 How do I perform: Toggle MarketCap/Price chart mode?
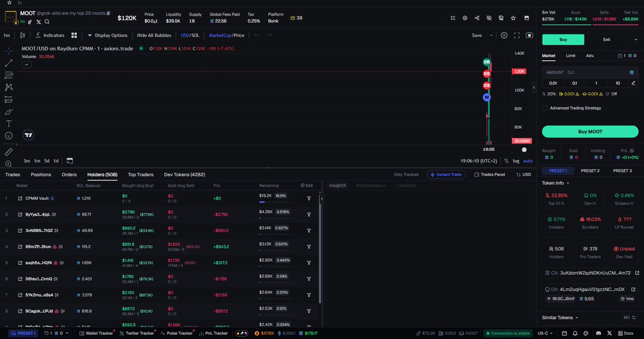[226, 35]
